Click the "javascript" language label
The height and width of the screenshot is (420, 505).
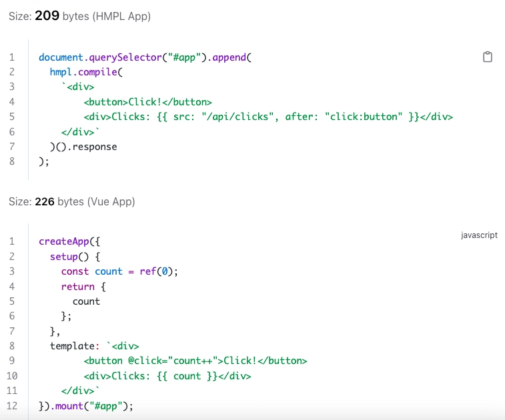point(479,235)
